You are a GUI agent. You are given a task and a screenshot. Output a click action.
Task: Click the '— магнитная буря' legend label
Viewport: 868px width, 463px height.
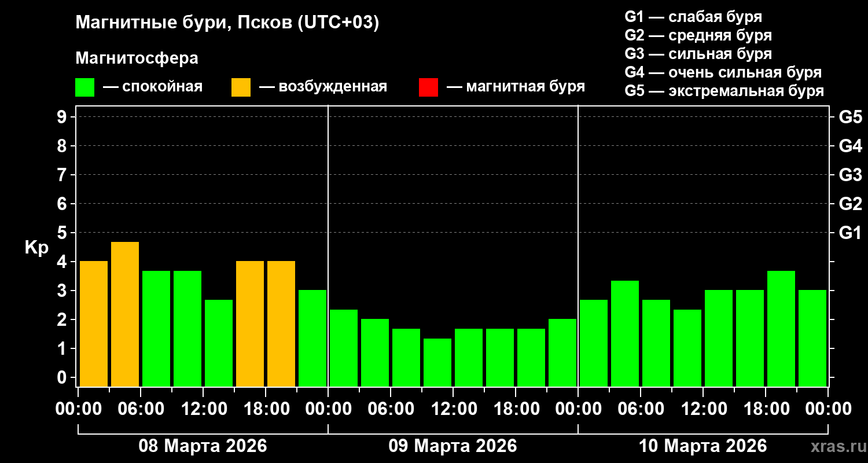tap(516, 87)
